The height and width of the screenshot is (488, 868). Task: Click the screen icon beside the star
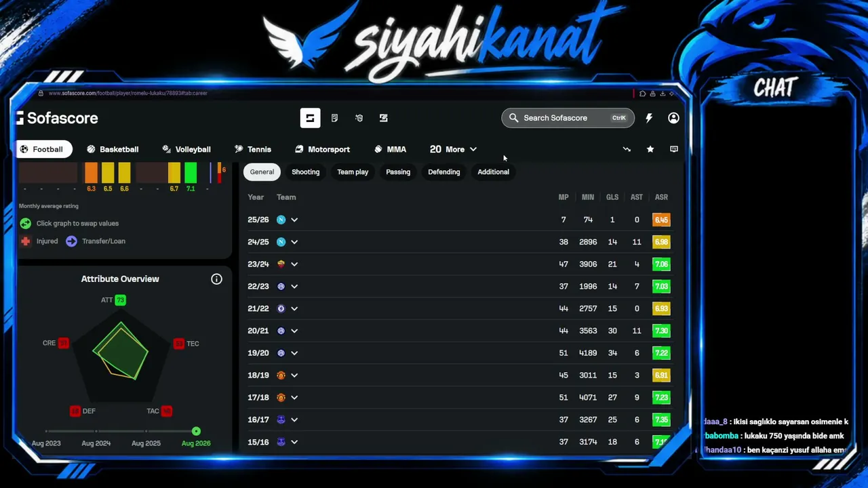(x=674, y=149)
